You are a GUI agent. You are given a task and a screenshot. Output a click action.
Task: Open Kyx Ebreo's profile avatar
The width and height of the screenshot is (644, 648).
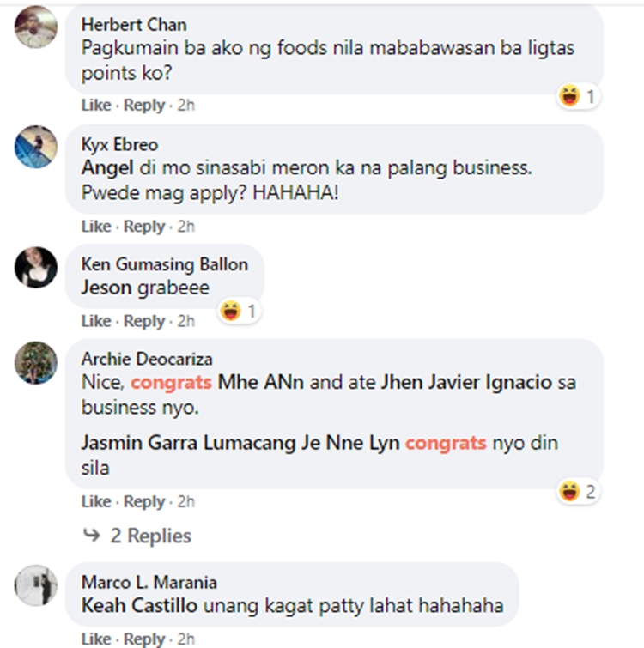tap(36, 147)
